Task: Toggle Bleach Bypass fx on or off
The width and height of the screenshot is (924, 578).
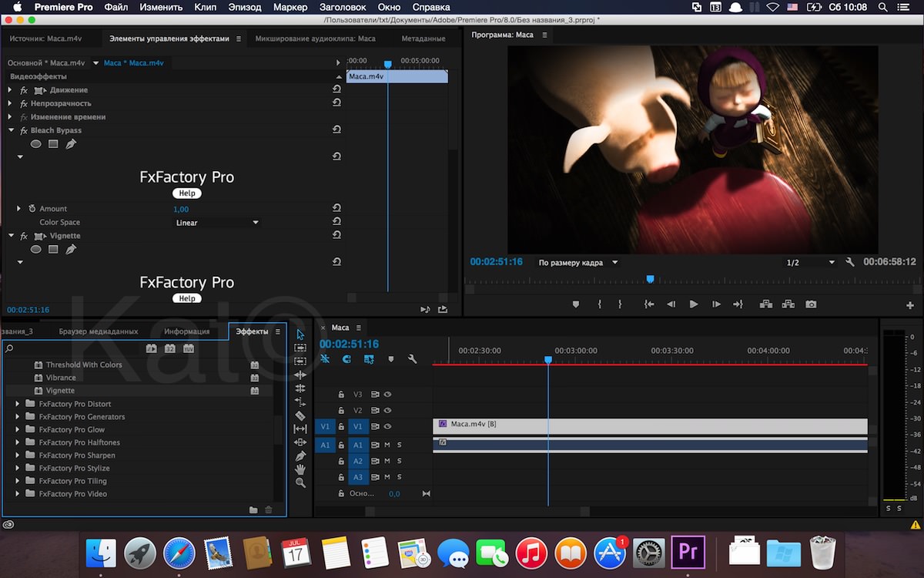Action: pos(24,130)
